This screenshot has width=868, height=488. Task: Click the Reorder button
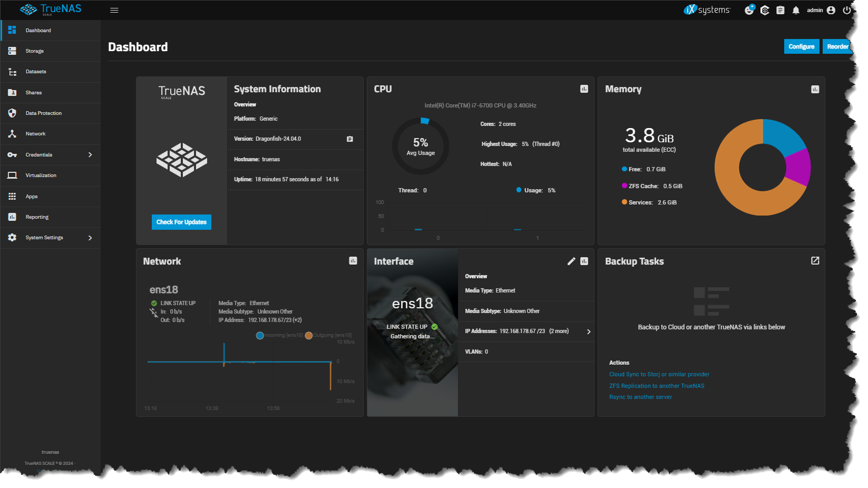point(837,46)
